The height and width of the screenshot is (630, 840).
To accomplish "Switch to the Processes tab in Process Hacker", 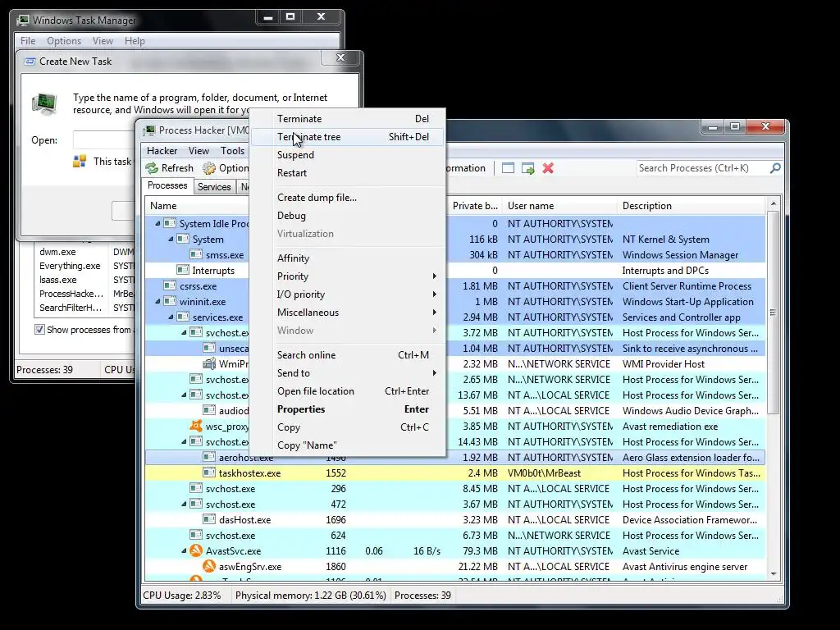I will click(167, 186).
